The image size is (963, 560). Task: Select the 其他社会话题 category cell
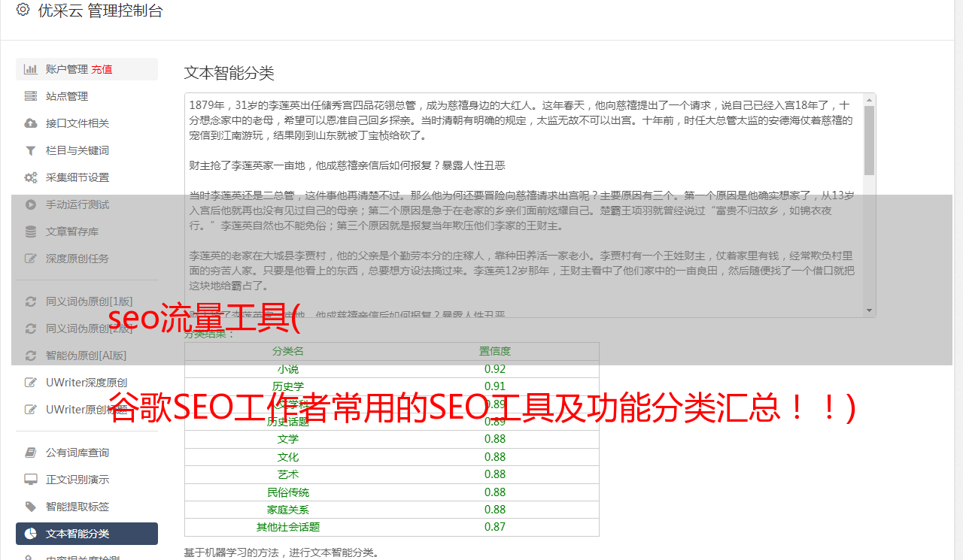(x=288, y=528)
